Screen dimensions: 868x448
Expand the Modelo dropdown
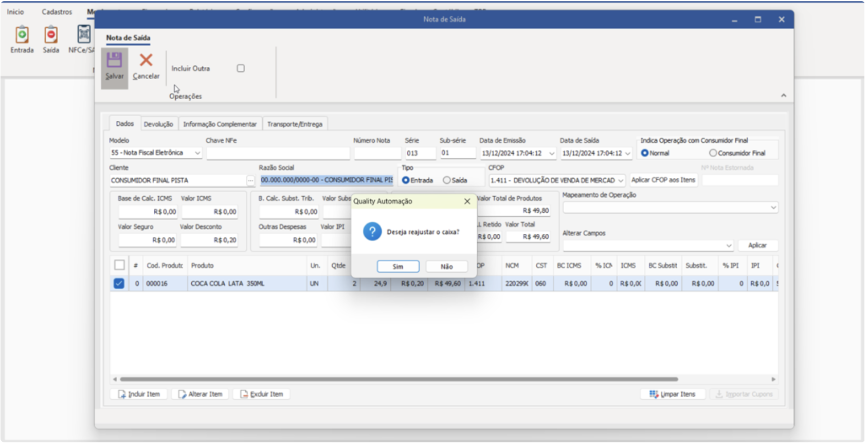(197, 153)
